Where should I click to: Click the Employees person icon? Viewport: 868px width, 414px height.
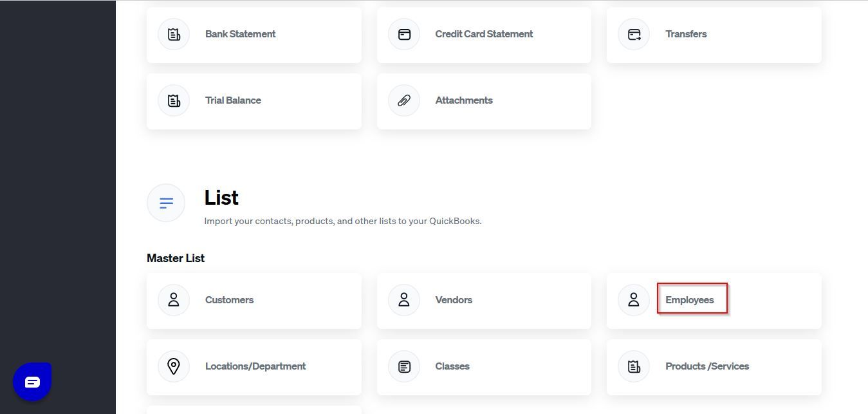tap(634, 300)
